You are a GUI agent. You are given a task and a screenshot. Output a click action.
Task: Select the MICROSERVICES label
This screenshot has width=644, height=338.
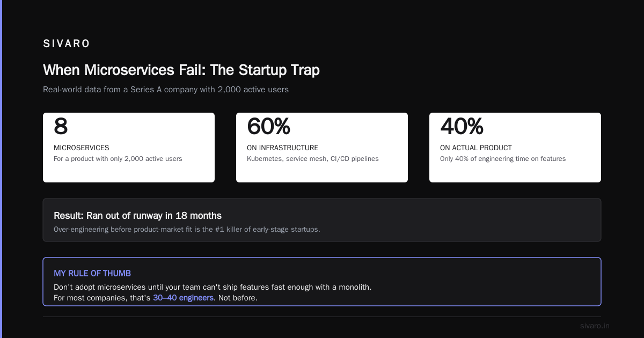82,148
